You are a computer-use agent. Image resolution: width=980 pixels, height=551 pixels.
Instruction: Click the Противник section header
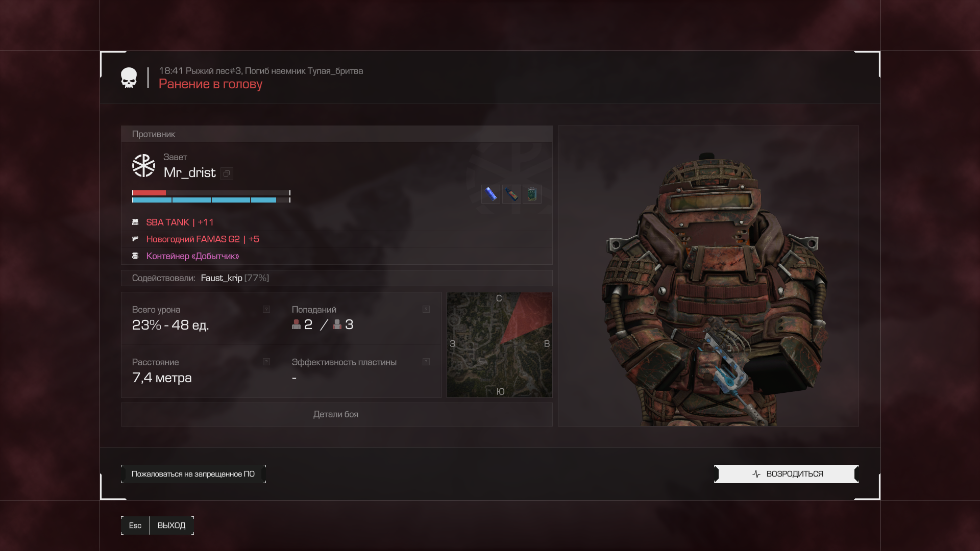point(336,134)
